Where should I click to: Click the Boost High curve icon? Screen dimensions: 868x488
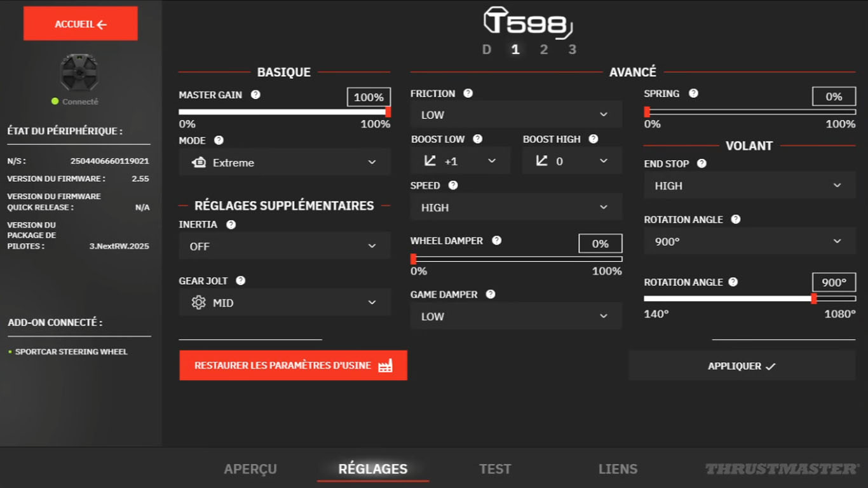541,161
